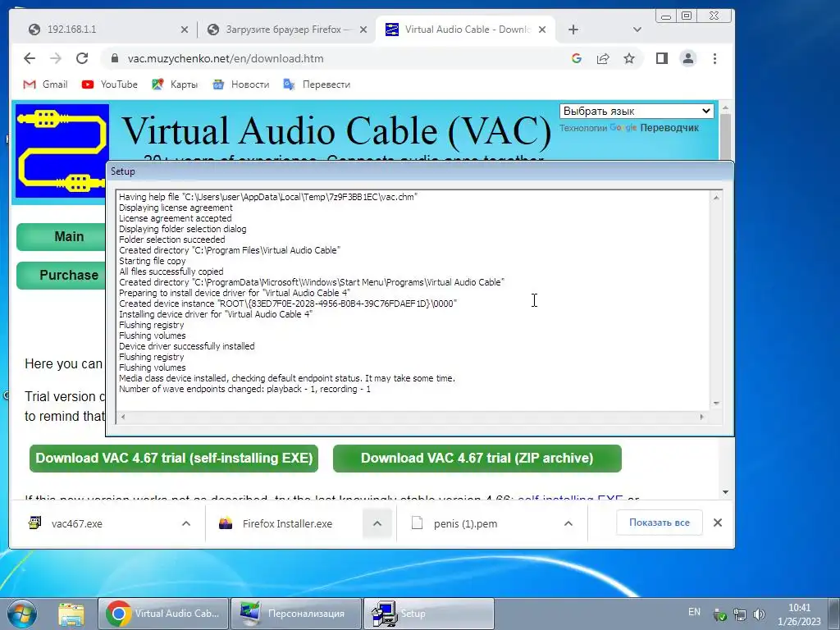Go back with the browser back arrow
This screenshot has height=630, width=840.
(x=30, y=58)
